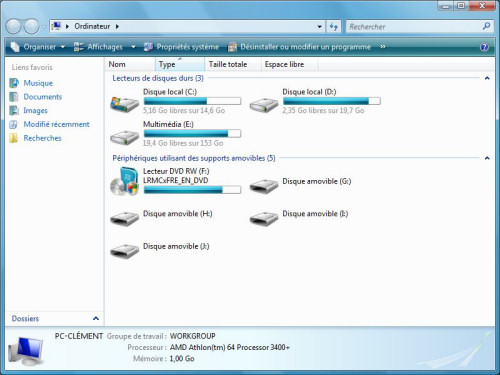Viewport: 500px width, 375px height.
Task: Select the Disque amovible (J:) icon
Action: (124, 250)
